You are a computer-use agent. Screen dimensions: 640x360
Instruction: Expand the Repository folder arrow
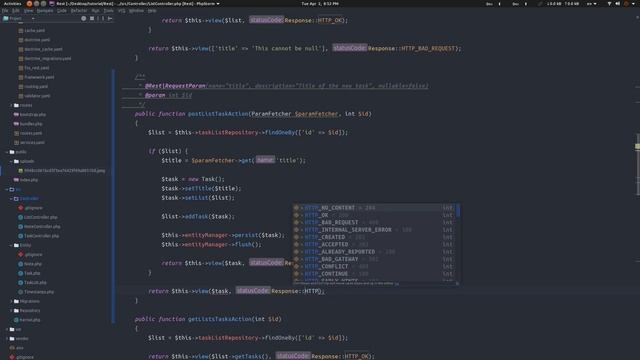(x=11, y=311)
